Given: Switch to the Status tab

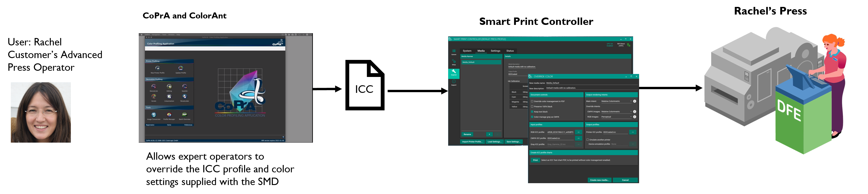Looking at the screenshot, I should (510, 51).
